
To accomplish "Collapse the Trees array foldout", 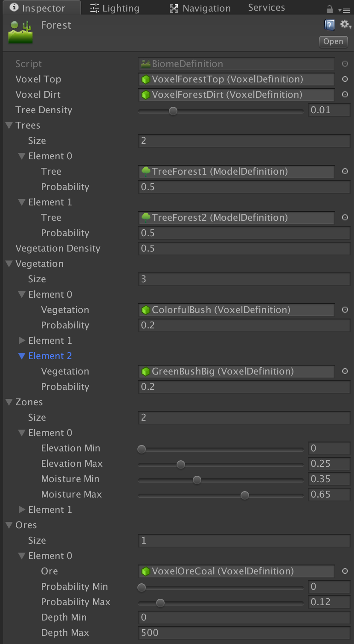I will (x=9, y=126).
